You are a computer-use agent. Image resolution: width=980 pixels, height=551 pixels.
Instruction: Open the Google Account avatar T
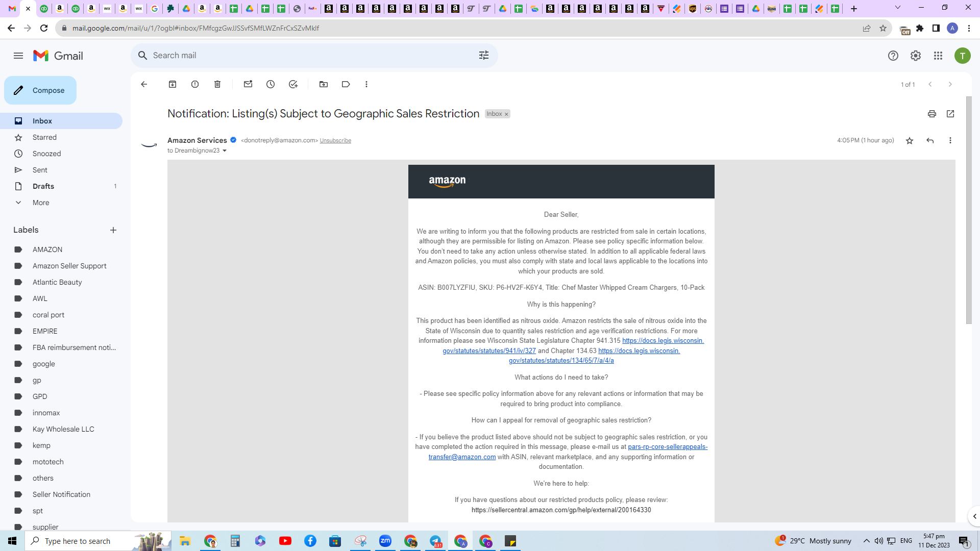(963, 56)
